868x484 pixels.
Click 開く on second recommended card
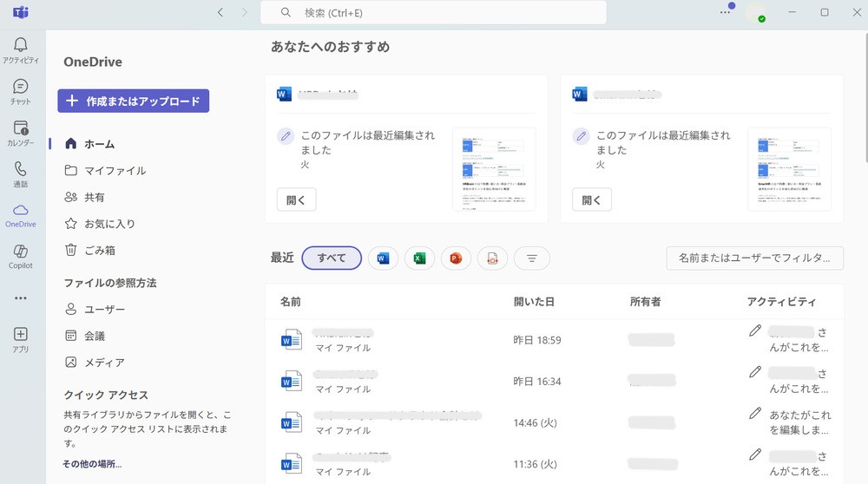[x=592, y=199]
